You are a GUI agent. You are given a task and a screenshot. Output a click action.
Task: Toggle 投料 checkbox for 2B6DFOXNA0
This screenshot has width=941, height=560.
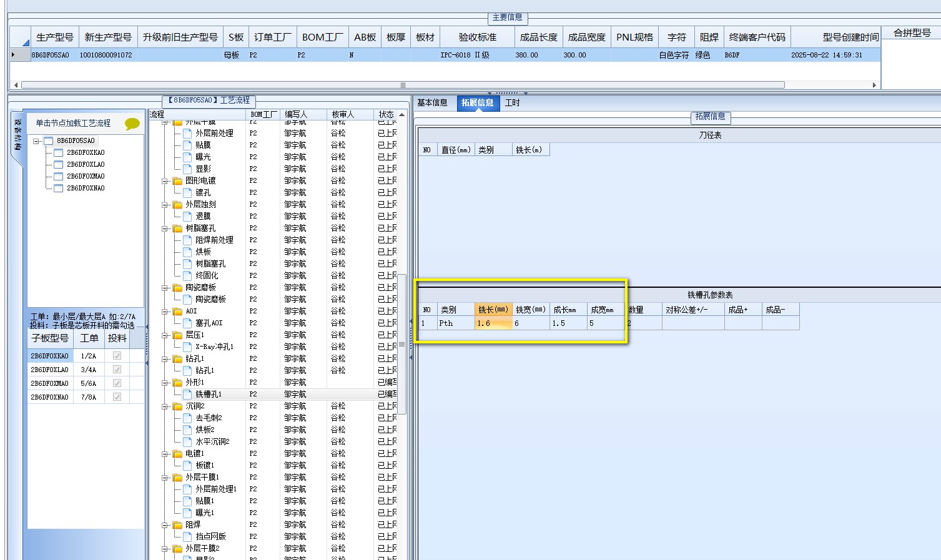click(117, 397)
